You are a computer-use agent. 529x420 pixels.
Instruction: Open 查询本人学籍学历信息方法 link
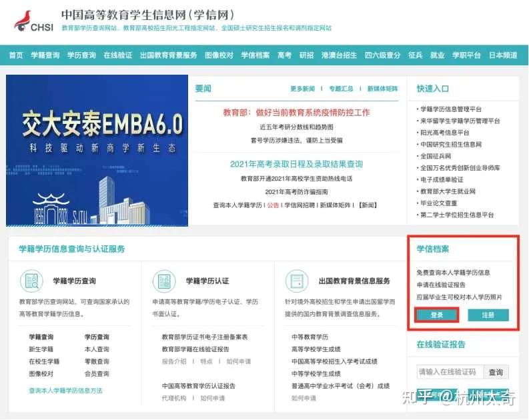[x=65, y=391]
